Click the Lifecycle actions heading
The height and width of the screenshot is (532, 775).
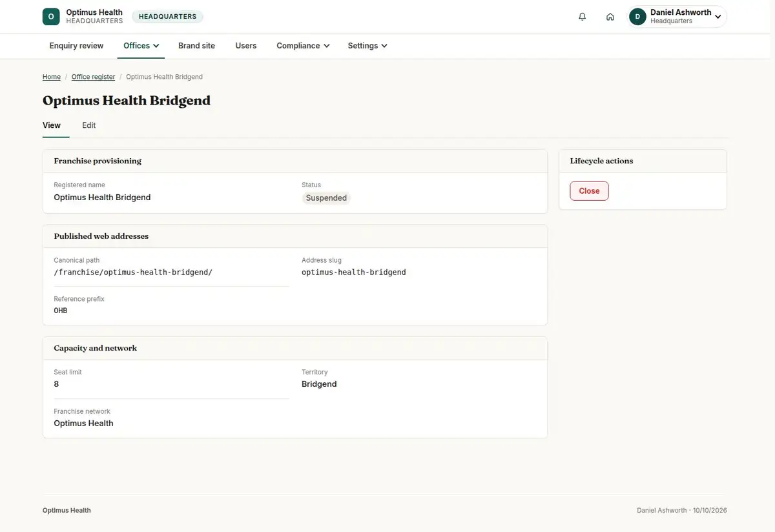(601, 161)
